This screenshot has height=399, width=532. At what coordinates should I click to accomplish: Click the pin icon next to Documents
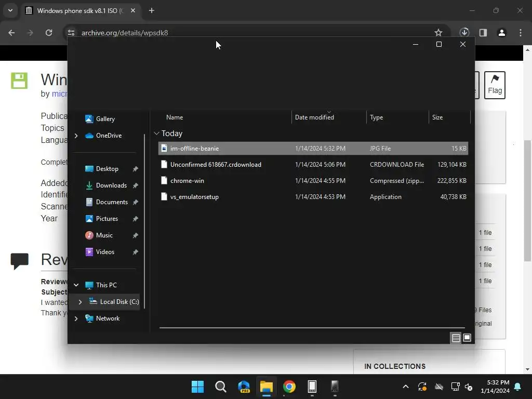pyautogui.click(x=136, y=202)
